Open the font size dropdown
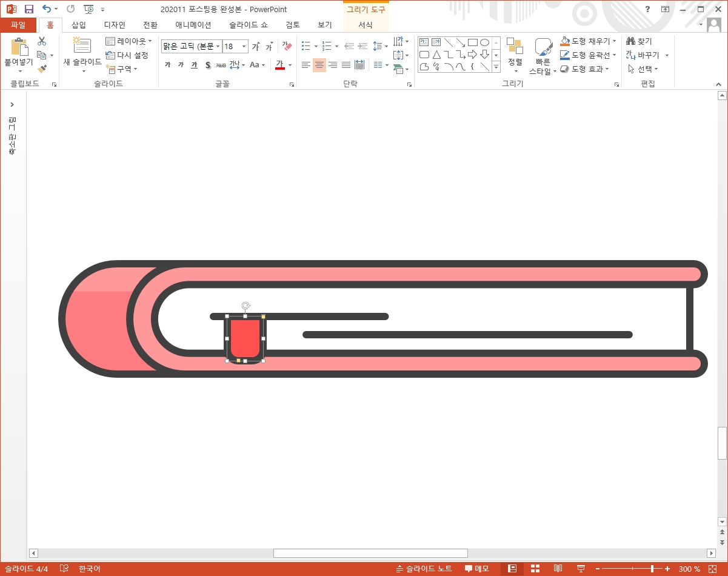Viewport: 728px width, 576px height. click(x=244, y=47)
